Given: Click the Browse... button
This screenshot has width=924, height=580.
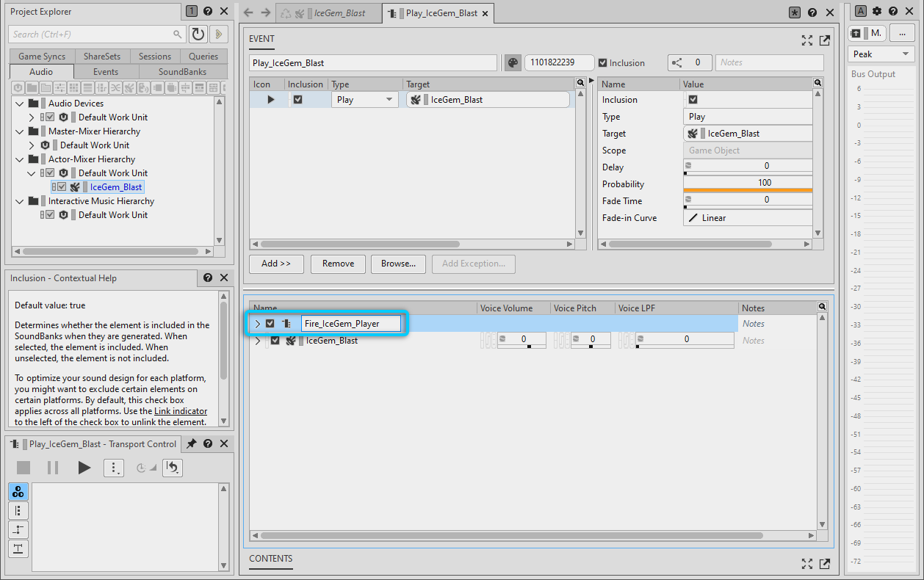Looking at the screenshot, I should coord(398,264).
